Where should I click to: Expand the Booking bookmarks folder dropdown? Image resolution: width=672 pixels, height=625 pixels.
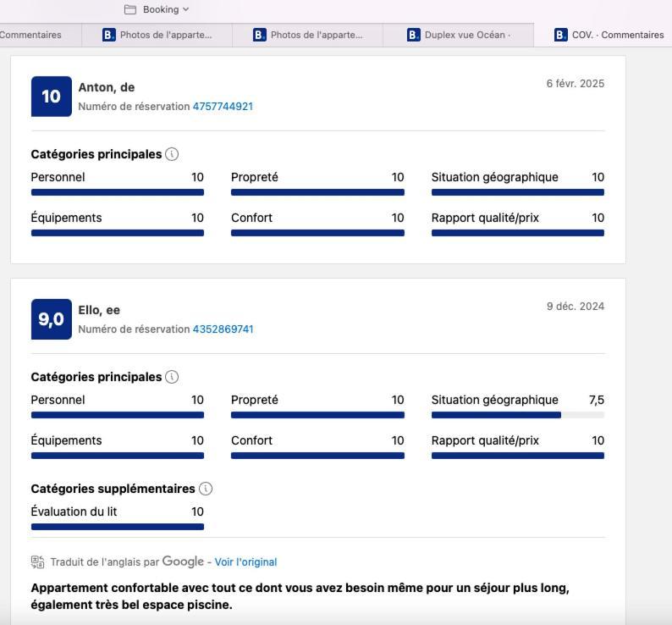pos(185,9)
